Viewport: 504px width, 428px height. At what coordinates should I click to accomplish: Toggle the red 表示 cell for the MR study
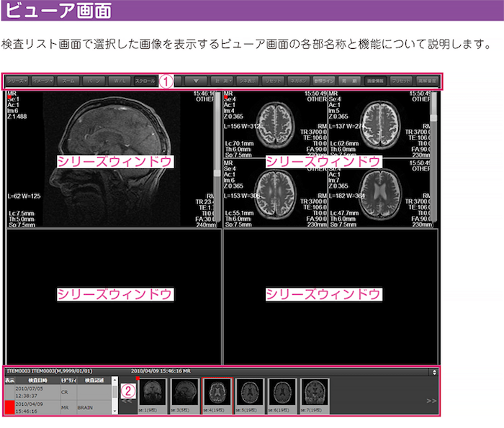(x=9, y=407)
